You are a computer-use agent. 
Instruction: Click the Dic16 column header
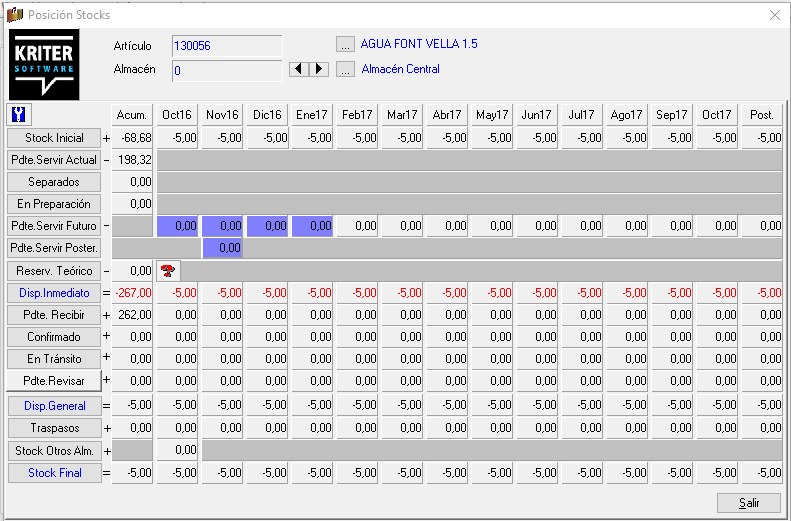(267, 115)
